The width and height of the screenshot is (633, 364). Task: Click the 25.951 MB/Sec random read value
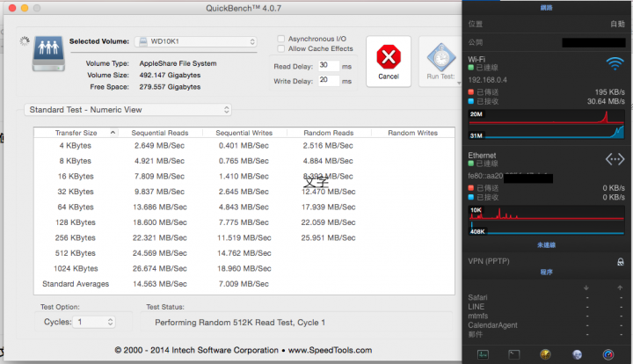[x=328, y=238]
